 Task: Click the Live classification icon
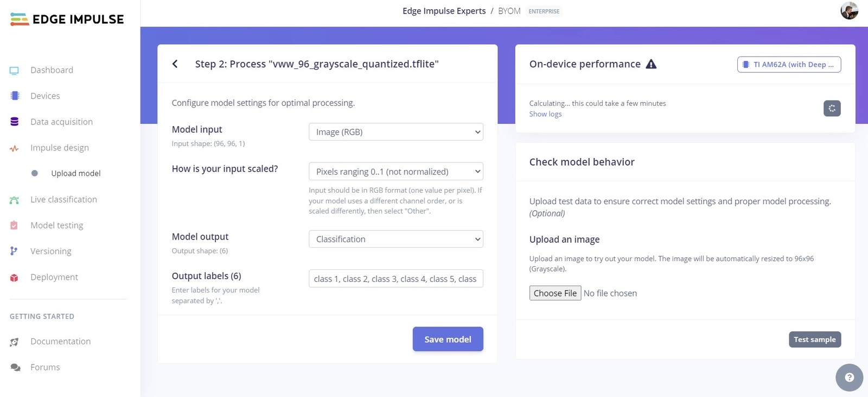14,200
